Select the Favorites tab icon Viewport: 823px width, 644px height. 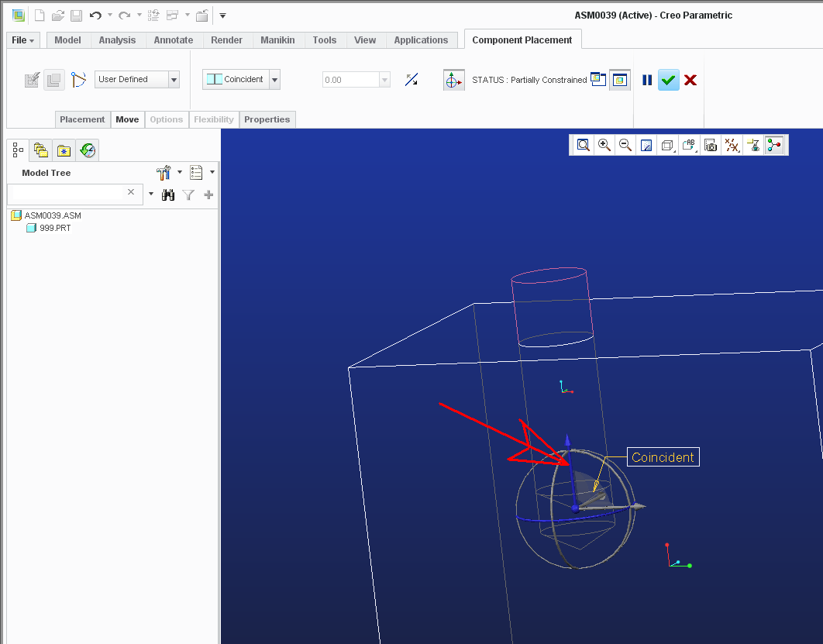tap(64, 150)
